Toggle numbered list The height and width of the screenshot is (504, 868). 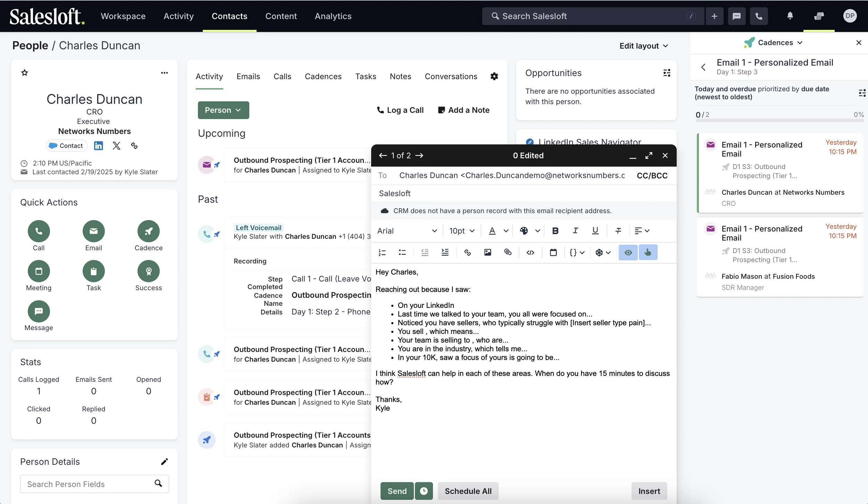pos(382,252)
